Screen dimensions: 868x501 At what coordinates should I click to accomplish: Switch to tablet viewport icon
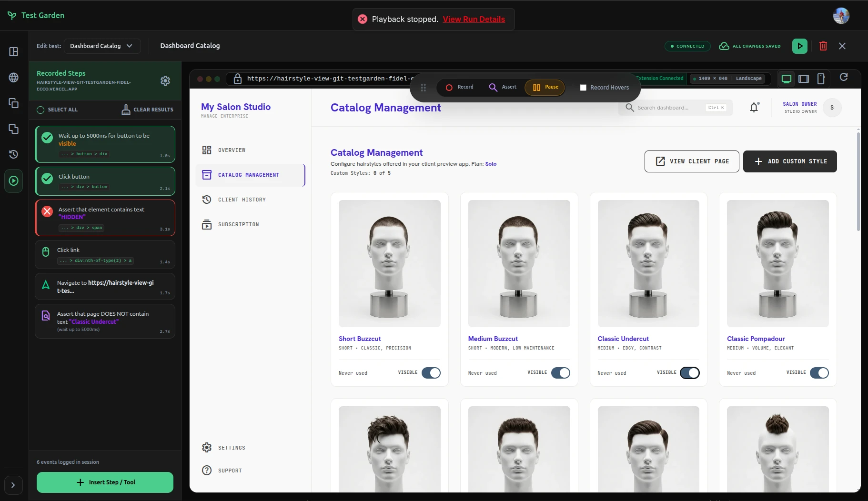(804, 79)
